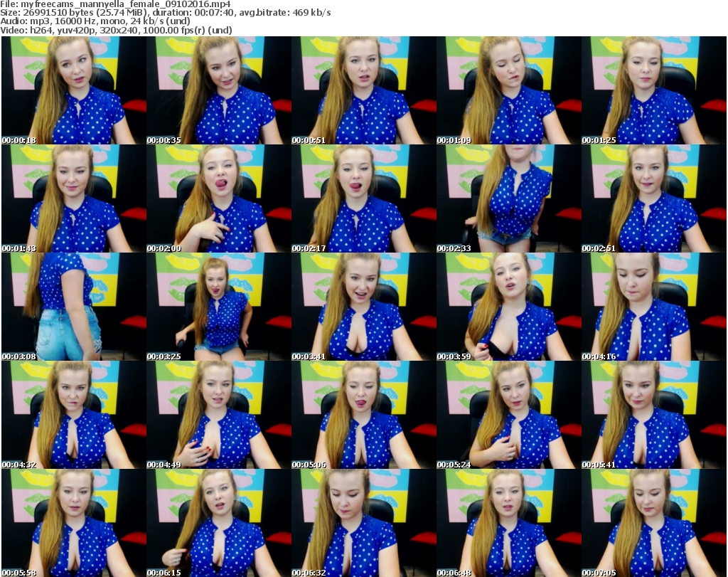
Task: Open the frame timestamped 00:01:09
Action: (508, 90)
